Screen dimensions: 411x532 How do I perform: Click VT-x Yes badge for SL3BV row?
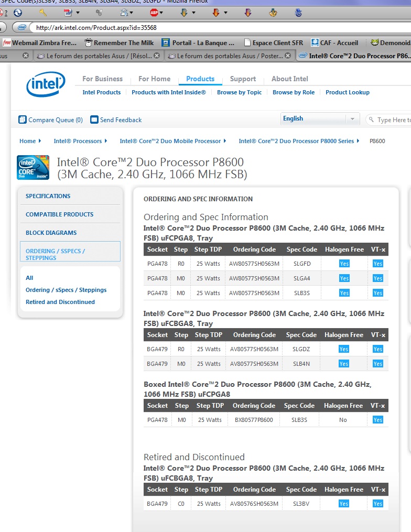[377, 504]
